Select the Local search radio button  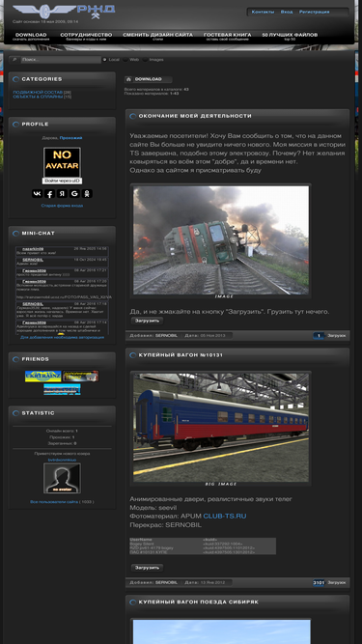[x=104, y=60]
